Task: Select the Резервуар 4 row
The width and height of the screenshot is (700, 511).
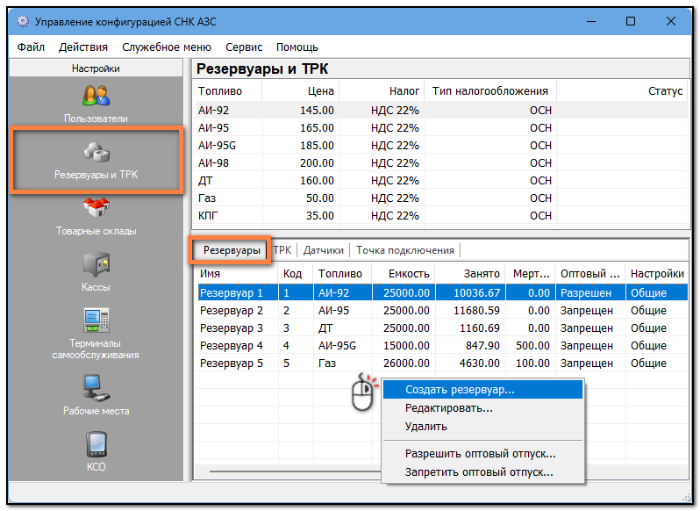Action: coord(442,345)
